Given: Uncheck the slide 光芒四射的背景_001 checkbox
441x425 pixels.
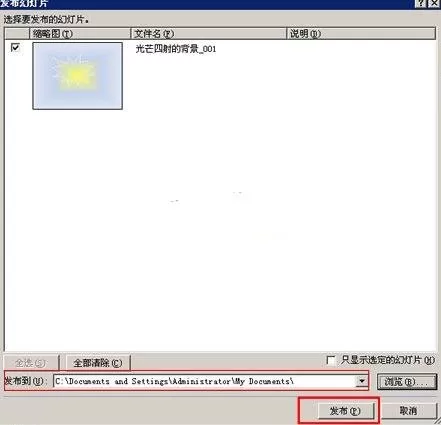Looking at the screenshot, I should 15,47.
